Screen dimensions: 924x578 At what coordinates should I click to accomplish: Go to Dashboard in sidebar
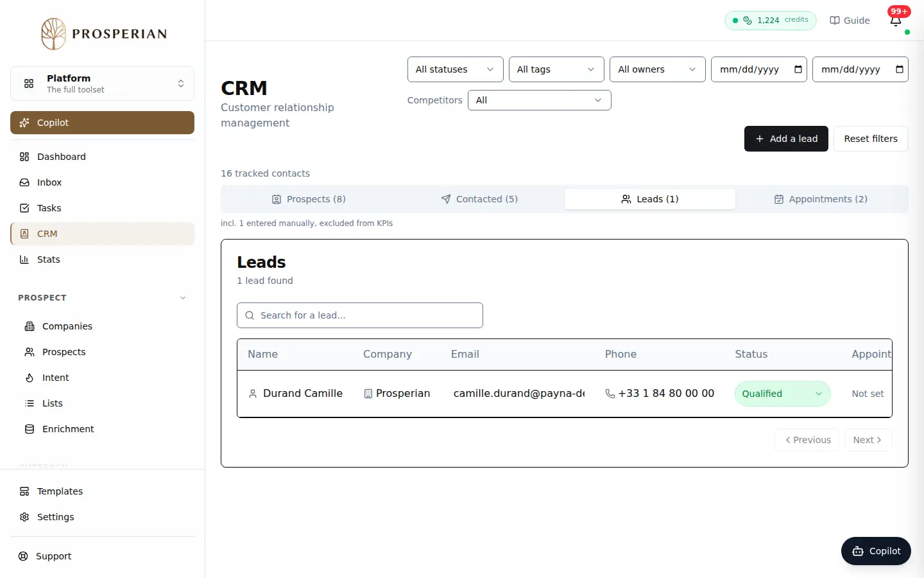point(102,157)
